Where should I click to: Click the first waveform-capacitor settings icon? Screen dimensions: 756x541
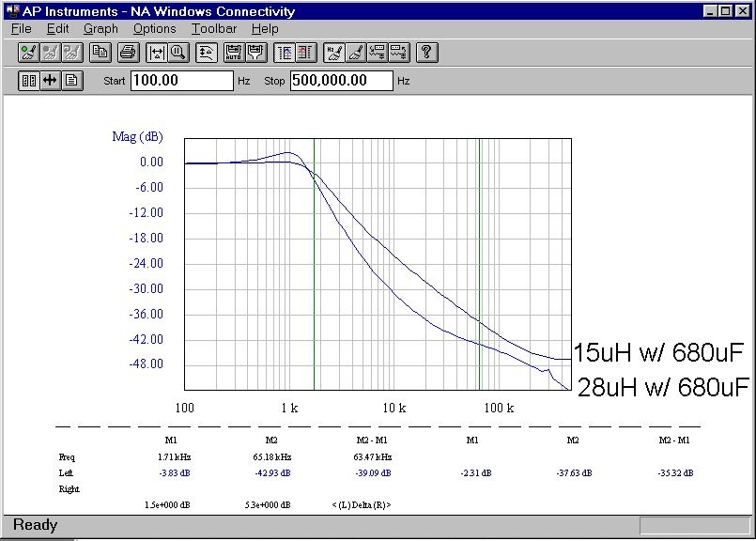coord(378,53)
